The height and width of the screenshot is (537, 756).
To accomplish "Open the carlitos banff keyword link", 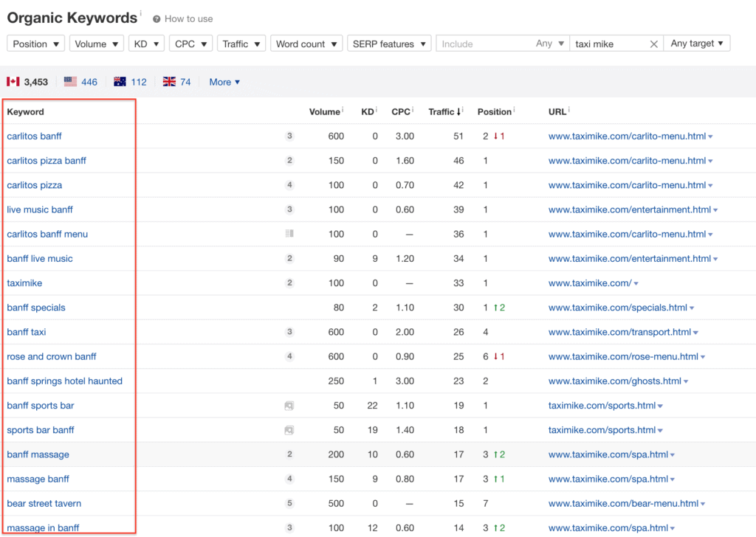I will coord(34,136).
